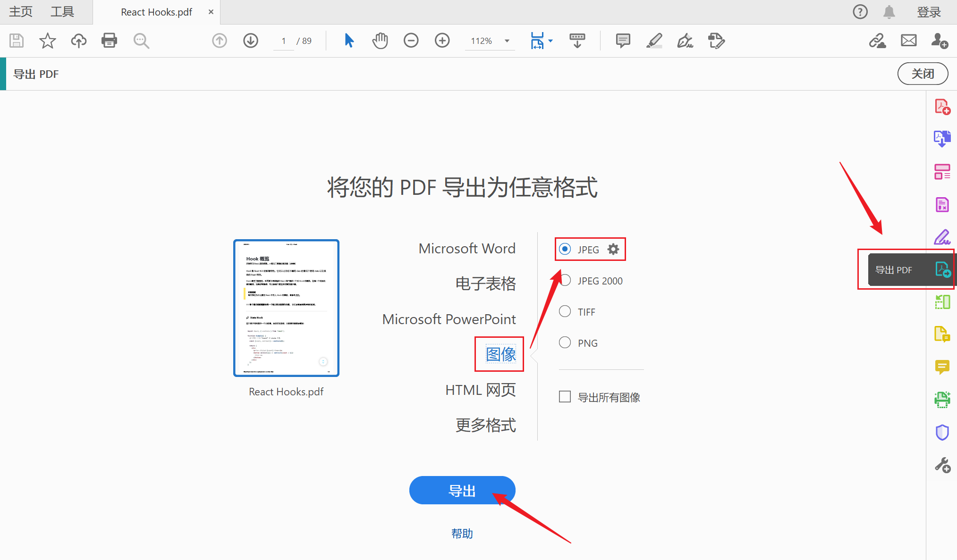Click the React Hooks.pdf page thumbnail

coord(286,308)
